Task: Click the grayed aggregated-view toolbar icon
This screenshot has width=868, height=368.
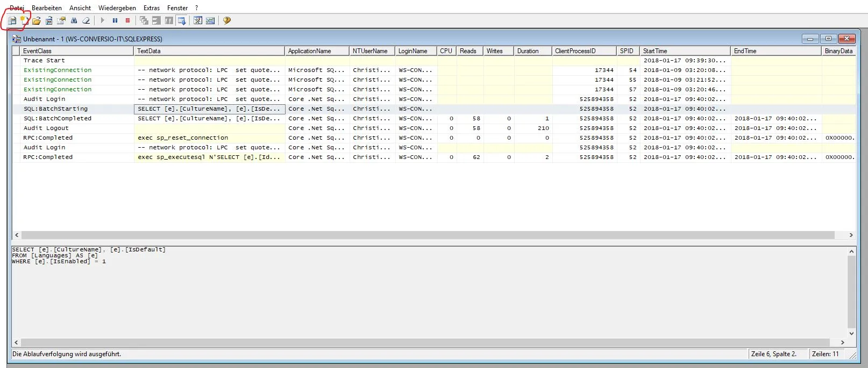Action: (x=156, y=20)
